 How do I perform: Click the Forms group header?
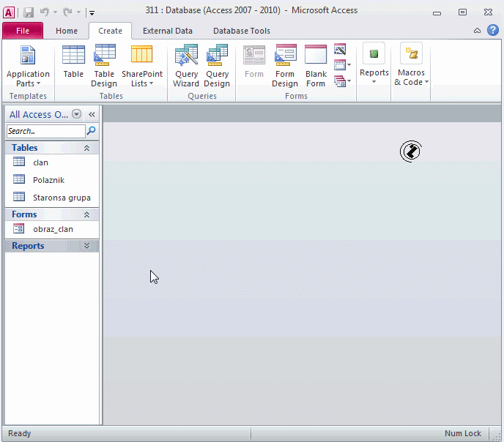(x=52, y=214)
